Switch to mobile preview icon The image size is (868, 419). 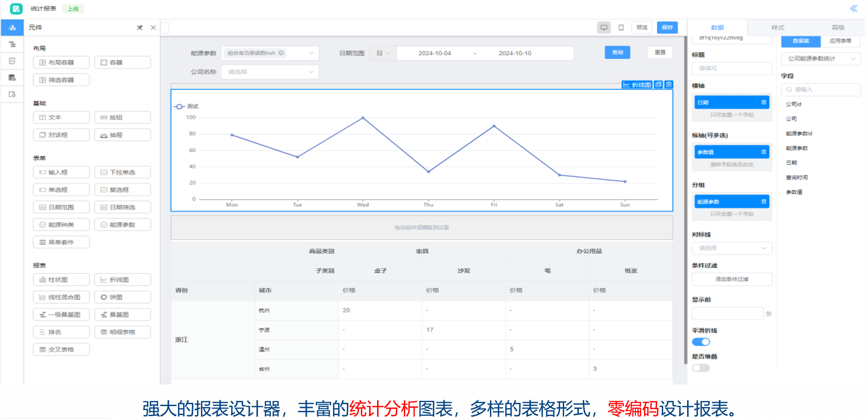point(621,28)
